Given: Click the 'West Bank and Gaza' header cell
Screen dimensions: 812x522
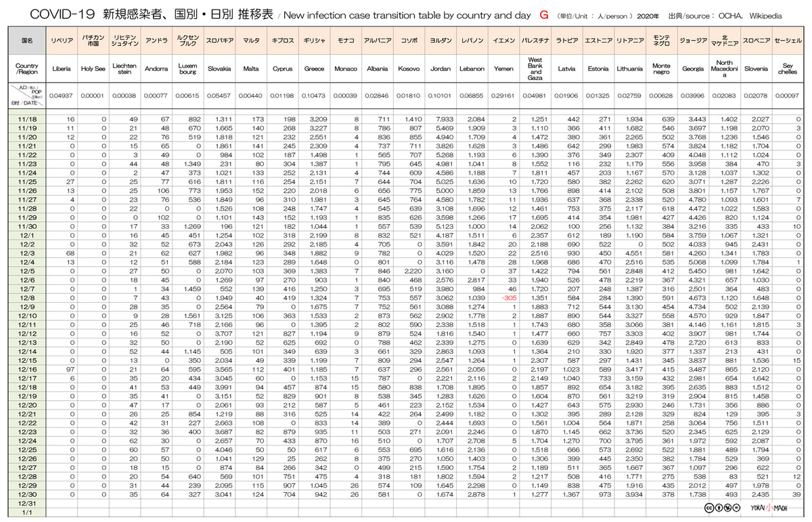Looking at the screenshot, I should (x=535, y=68).
